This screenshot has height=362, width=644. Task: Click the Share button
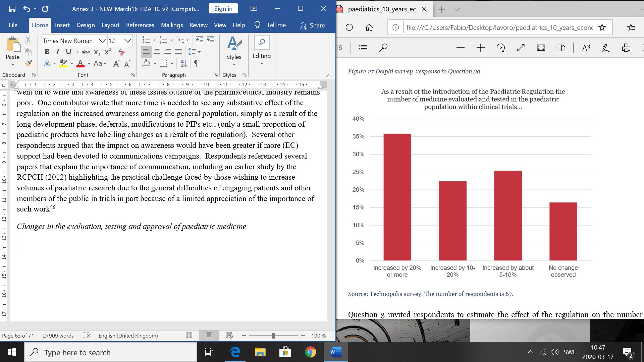pos(312,25)
